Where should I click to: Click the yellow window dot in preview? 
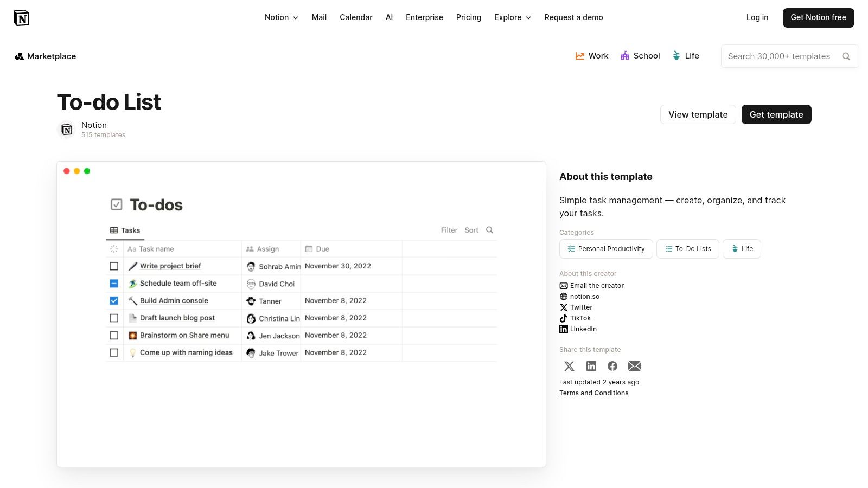pyautogui.click(x=77, y=171)
